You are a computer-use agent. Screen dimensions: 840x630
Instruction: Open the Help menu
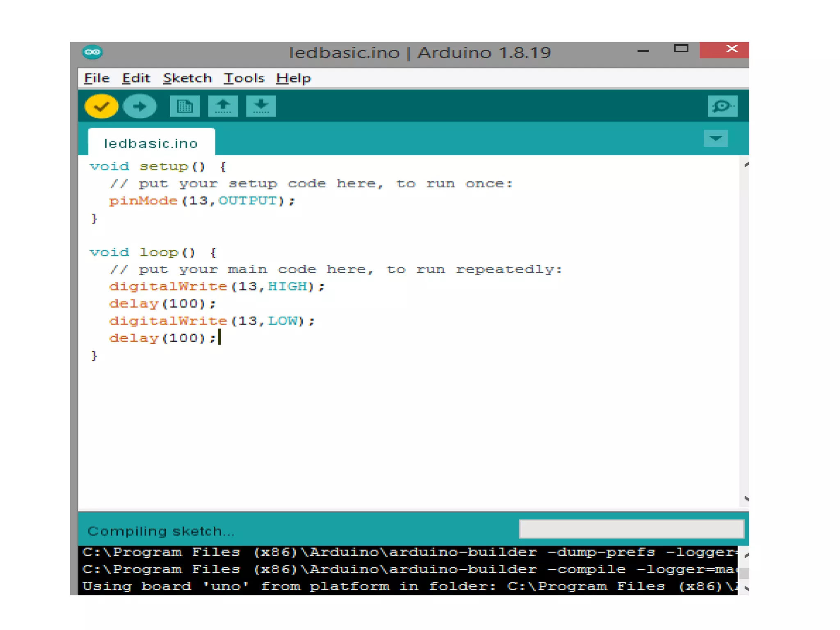click(294, 78)
